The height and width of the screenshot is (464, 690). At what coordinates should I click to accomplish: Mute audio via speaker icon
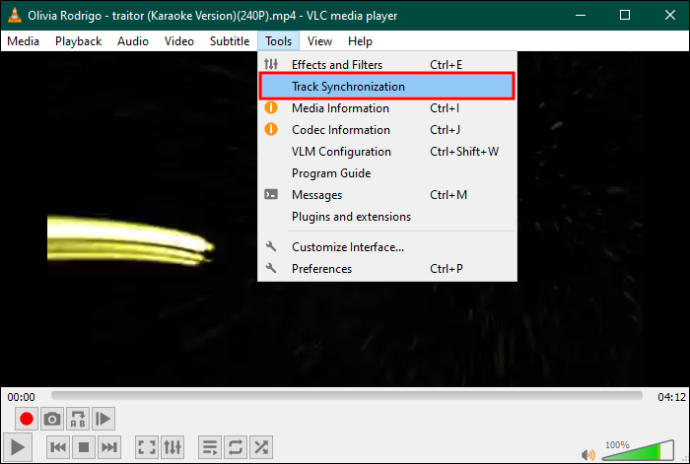tap(588, 454)
